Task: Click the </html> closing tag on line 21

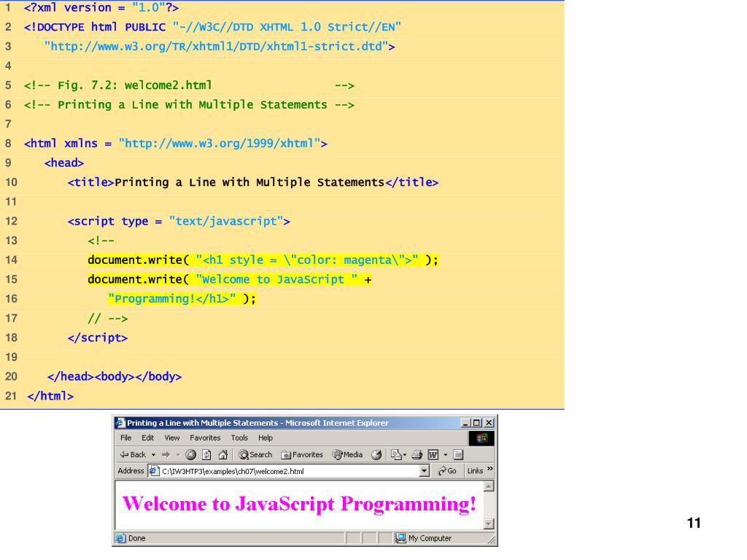Action: pos(50,396)
